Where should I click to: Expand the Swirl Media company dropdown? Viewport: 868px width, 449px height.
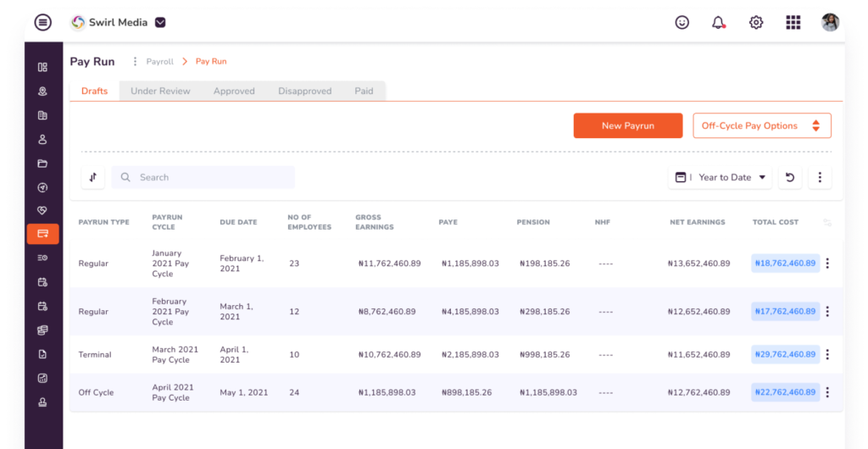(161, 23)
